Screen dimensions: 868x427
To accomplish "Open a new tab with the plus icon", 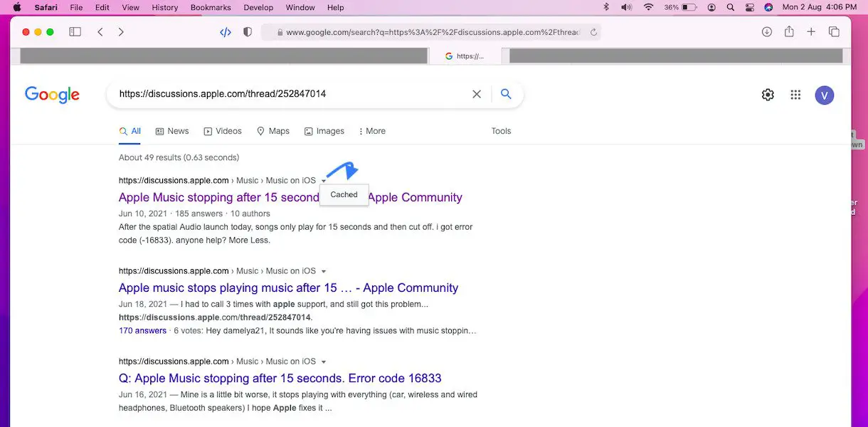I will 811,32.
